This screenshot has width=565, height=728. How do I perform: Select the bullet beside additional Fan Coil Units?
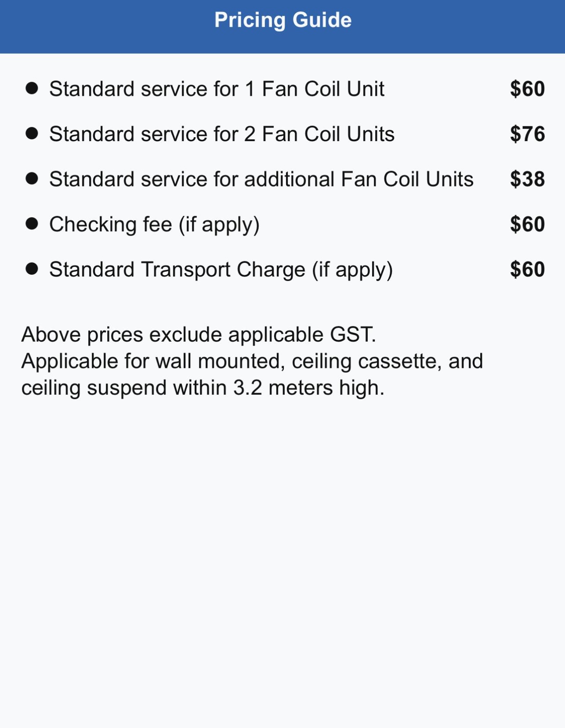point(32,178)
